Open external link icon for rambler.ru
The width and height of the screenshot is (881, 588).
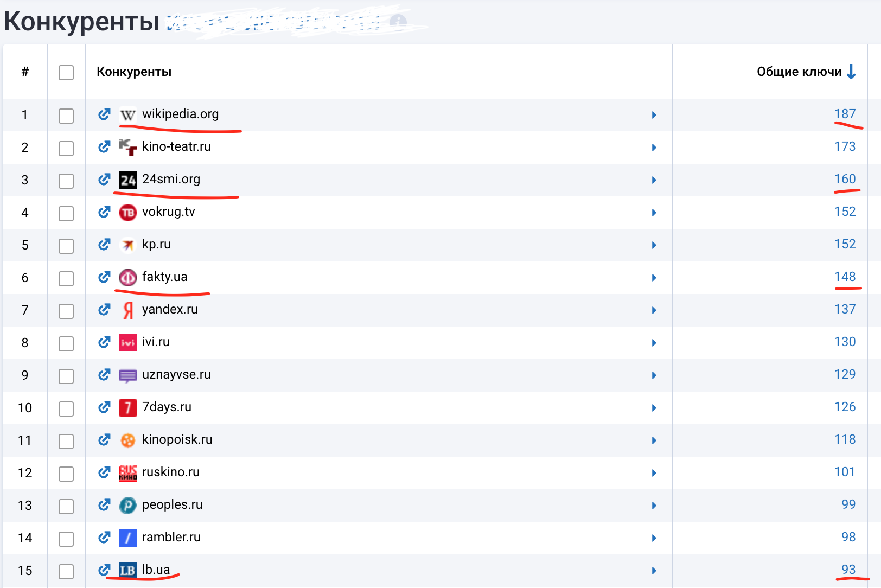tap(104, 538)
